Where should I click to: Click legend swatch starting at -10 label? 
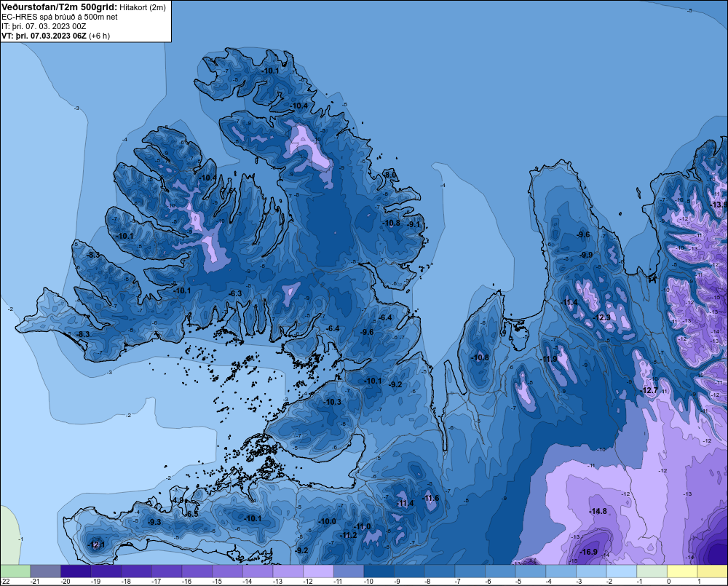point(379,571)
